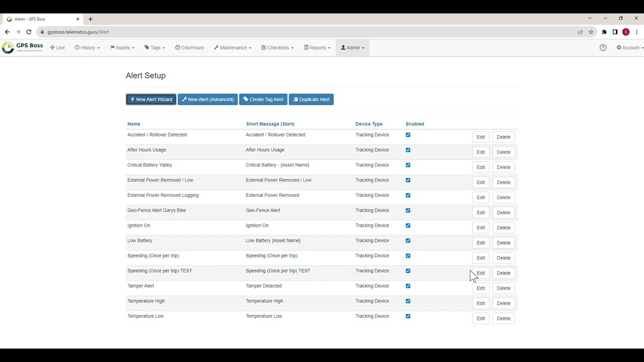
Task: Edit the Geo-Fence Alert Garys Bike alert
Action: [481, 213]
